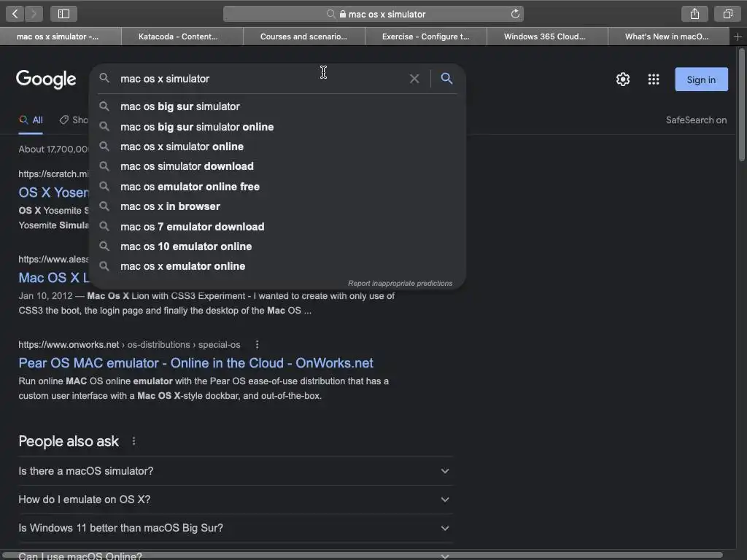Switch to Courses and scenario tab
The height and width of the screenshot is (560, 747).
point(304,36)
